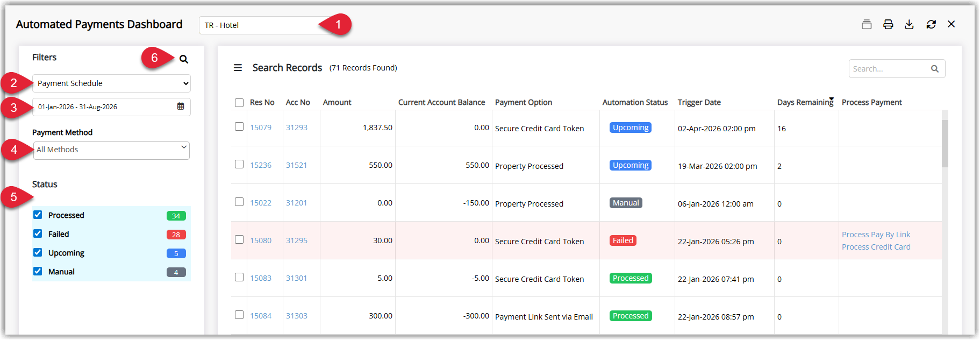Click the Days Remaining sort arrow
The image size is (980, 340).
(x=832, y=99)
